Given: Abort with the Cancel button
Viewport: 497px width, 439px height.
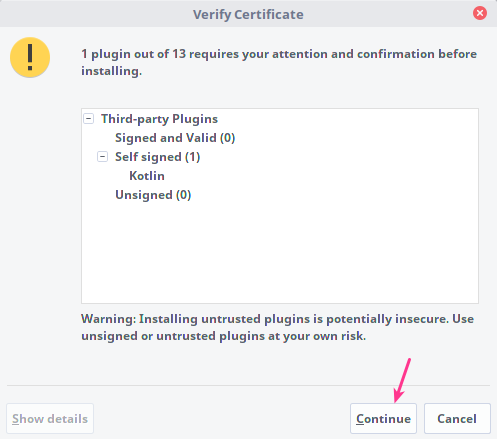Looking at the screenshot, I should 457,419.
